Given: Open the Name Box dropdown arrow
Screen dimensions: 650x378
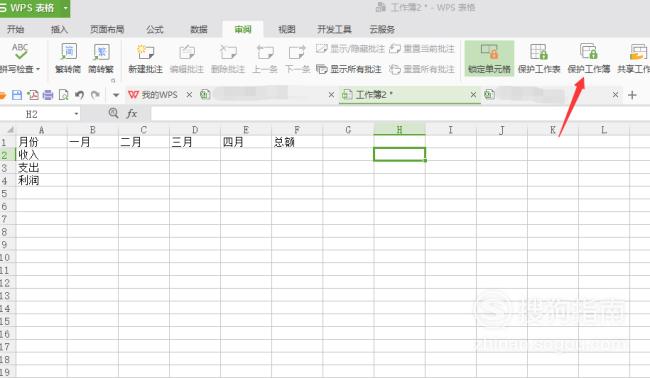Looking at the screenshot, I should tap(76, 114).
